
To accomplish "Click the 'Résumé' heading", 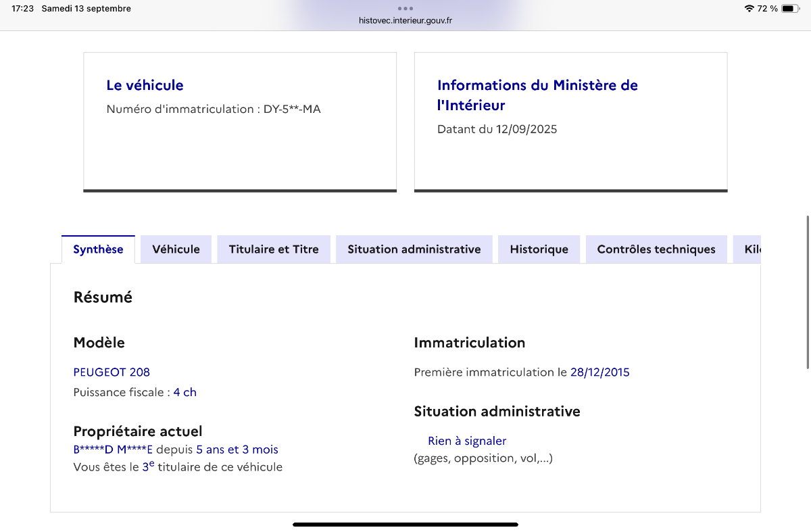I will click(x=103, y=297).
